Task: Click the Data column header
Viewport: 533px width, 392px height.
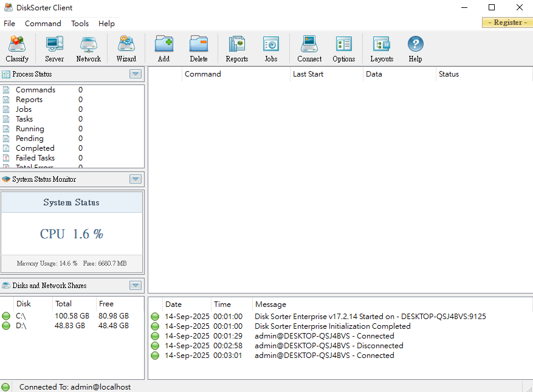Action: (x=399, y=74)
